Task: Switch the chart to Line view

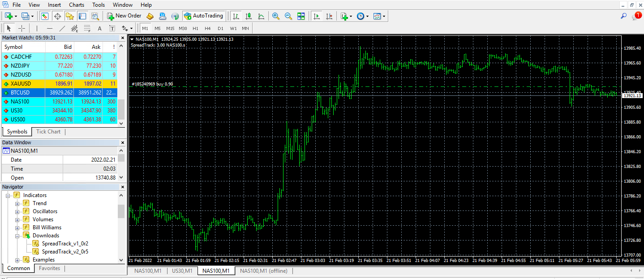Action: 261,16
